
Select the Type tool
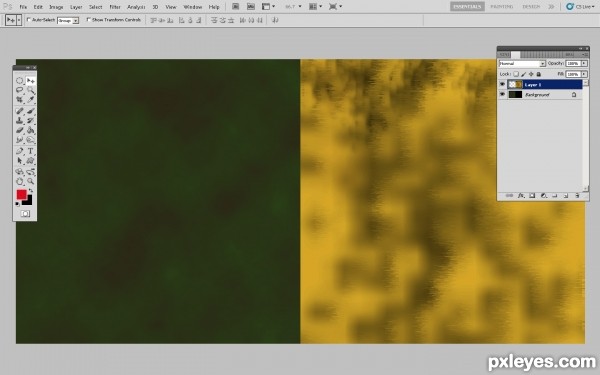pos(31,151)
